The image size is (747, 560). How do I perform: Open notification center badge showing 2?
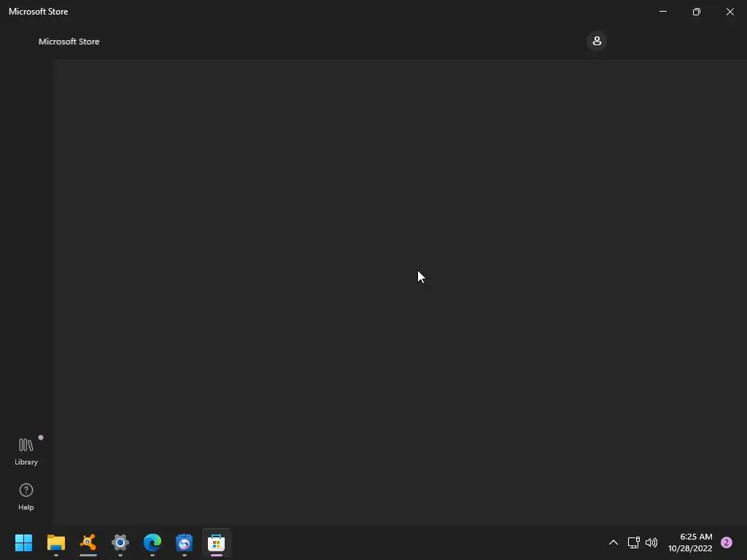(x=727, y=542)
